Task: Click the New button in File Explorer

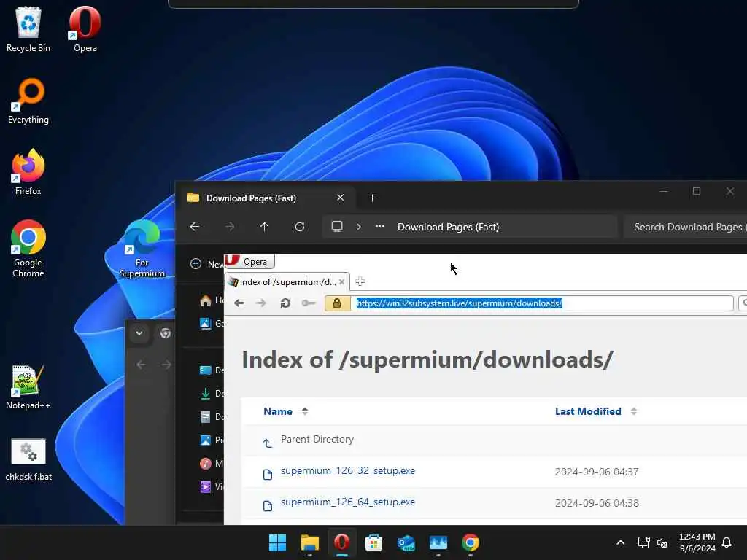Action: point(206,264)
